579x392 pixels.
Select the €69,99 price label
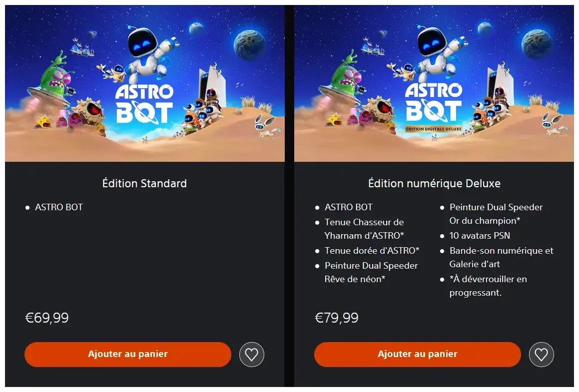tap(47, 318)
